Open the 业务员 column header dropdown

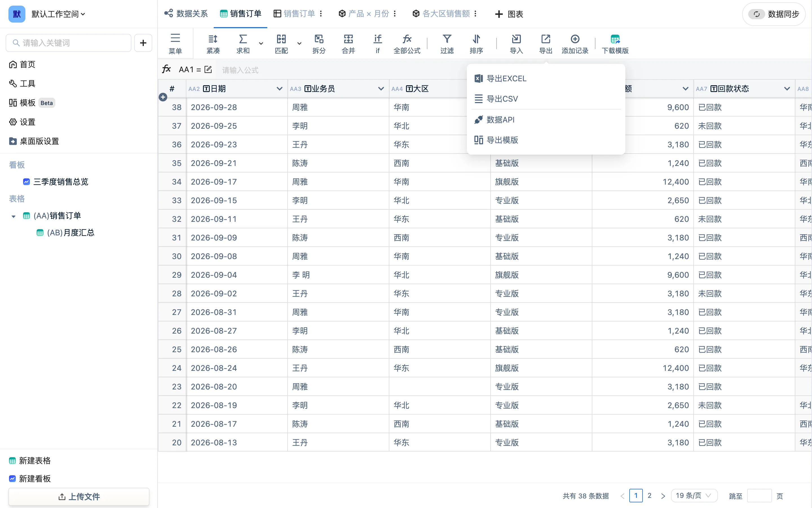pyautogui.click(x=381, y=89)
